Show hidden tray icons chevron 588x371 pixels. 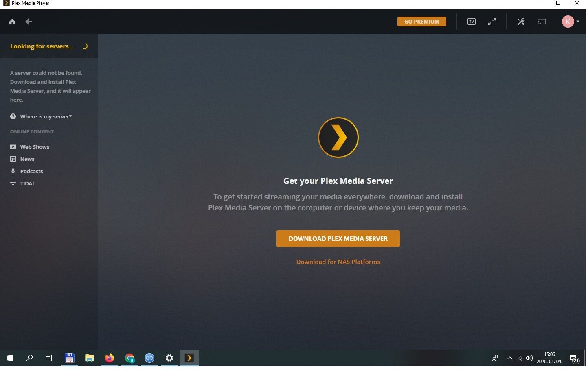click(511, 359)
